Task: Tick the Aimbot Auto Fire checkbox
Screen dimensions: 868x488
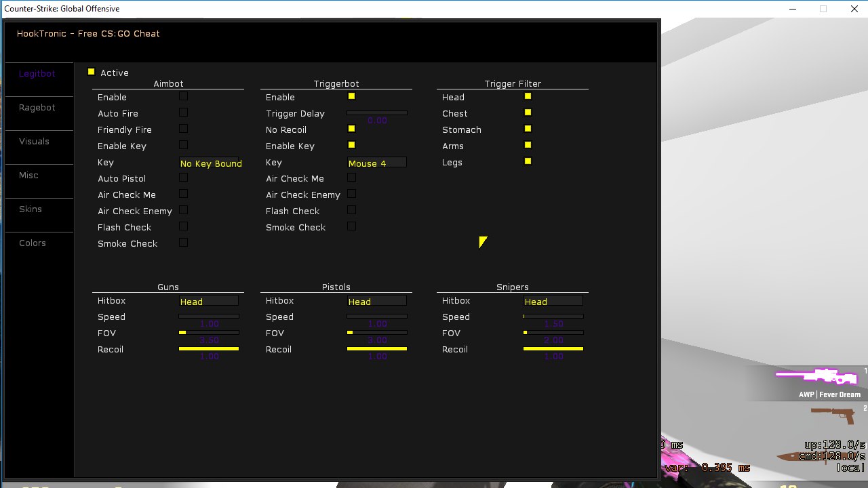Action: pyautogui.click(x=183, y=113)
